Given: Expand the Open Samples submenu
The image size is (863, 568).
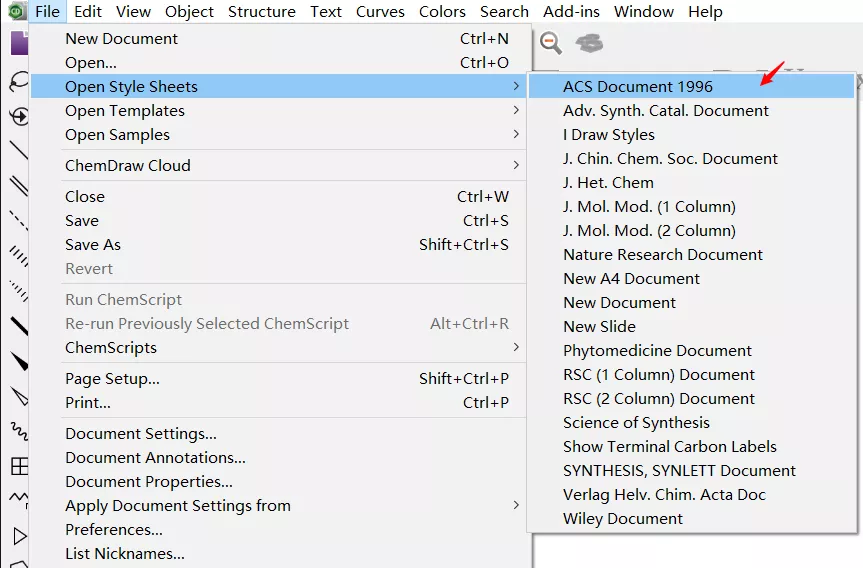Looking at the screenshot, I should point(279,135).
